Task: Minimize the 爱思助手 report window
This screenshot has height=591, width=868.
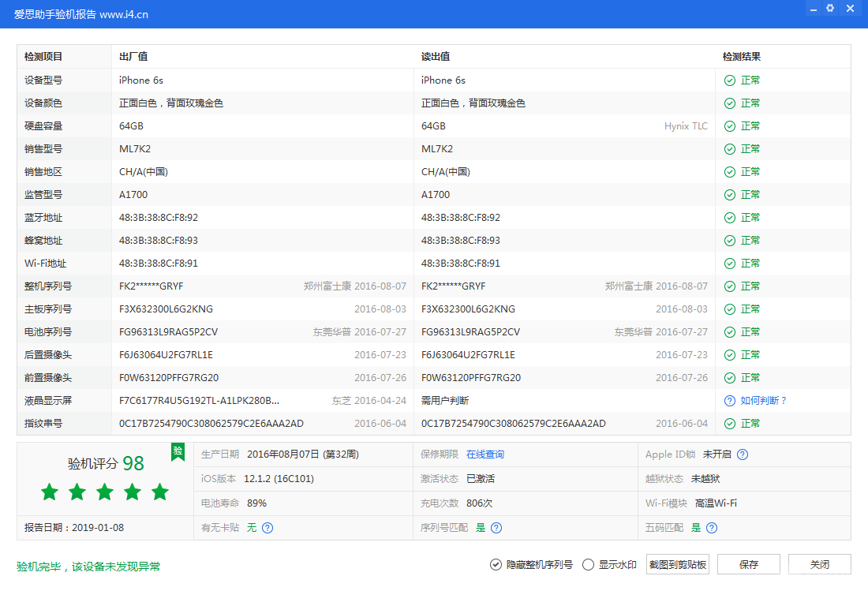Action: coord(813,9)
